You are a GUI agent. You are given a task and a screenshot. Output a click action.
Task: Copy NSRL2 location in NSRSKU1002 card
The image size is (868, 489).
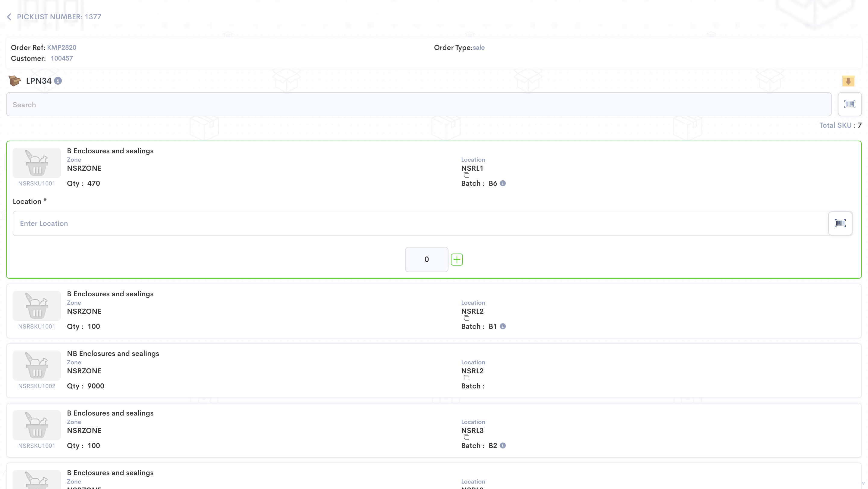tap(466, 378)
